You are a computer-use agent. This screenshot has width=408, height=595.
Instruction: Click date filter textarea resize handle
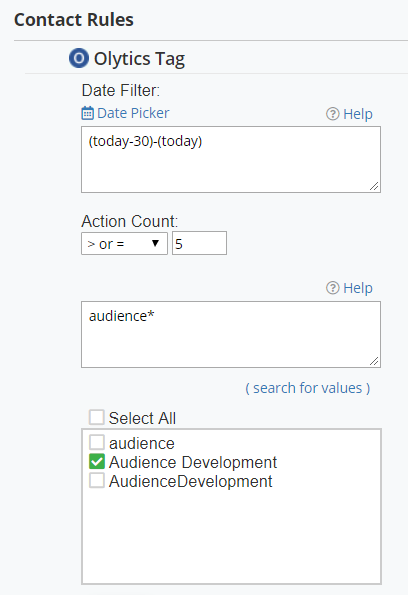pos(374,186)
